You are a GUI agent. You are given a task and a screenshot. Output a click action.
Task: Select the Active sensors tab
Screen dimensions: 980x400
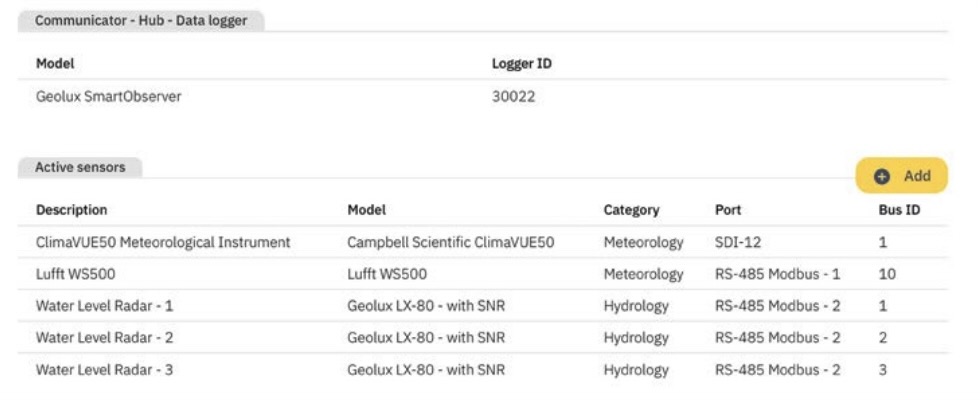(x=80, y=168)
